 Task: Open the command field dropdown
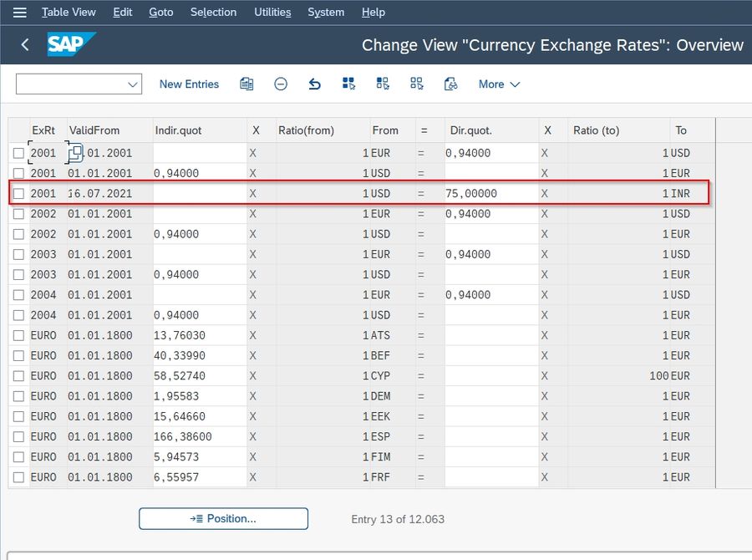click(133, 84)
